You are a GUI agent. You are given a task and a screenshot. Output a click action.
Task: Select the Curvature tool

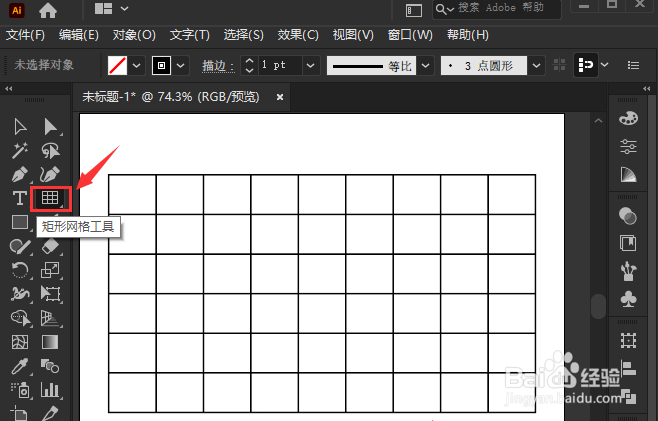(50, 174)
